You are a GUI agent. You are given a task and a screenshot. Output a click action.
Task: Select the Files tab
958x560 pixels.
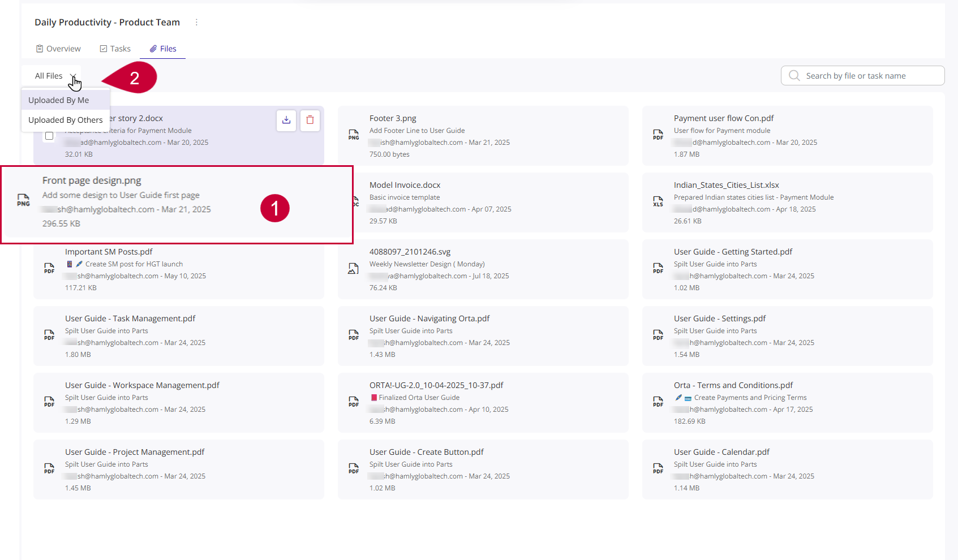tap(163, 49)
